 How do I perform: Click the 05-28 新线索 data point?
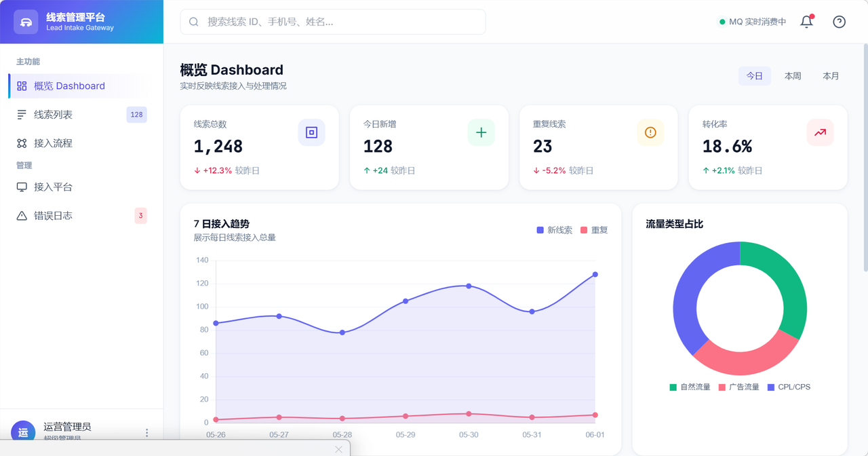(x=342, y=332)
